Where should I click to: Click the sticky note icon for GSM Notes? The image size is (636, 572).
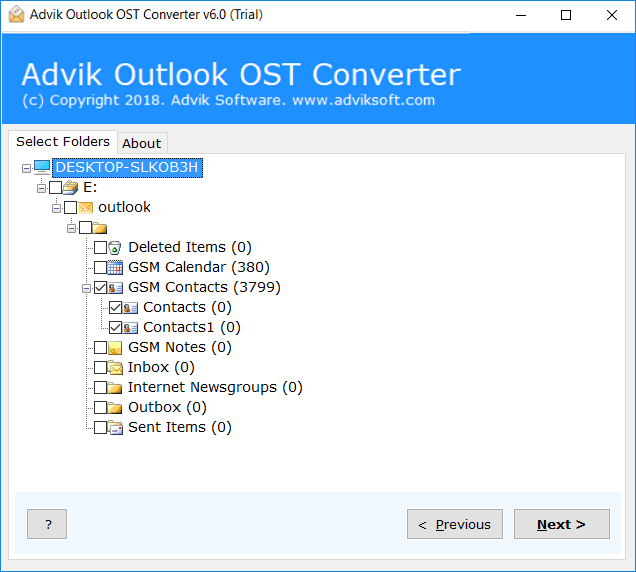[115, 348]
